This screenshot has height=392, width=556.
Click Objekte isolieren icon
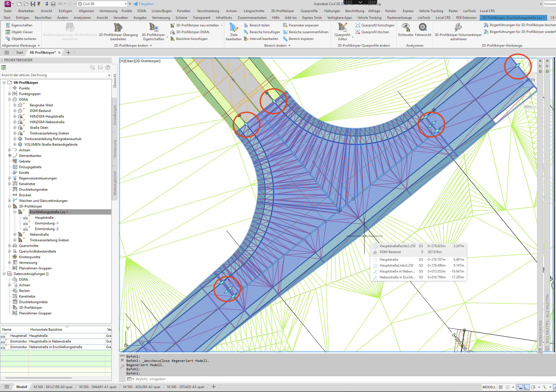(8, 39)
